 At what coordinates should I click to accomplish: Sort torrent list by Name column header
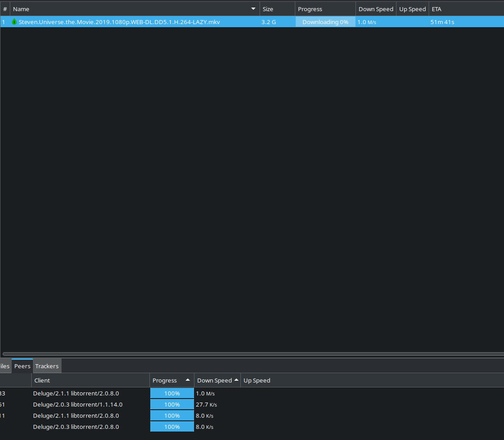coord(135,9)
